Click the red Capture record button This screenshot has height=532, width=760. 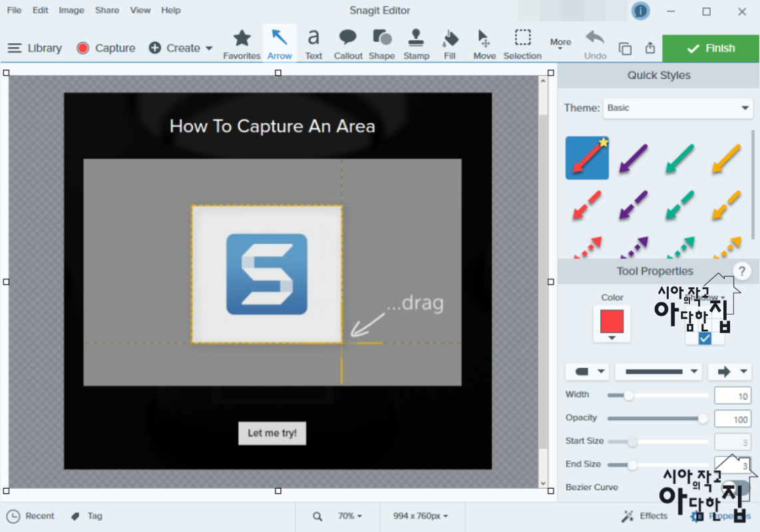tap(106, 48)
